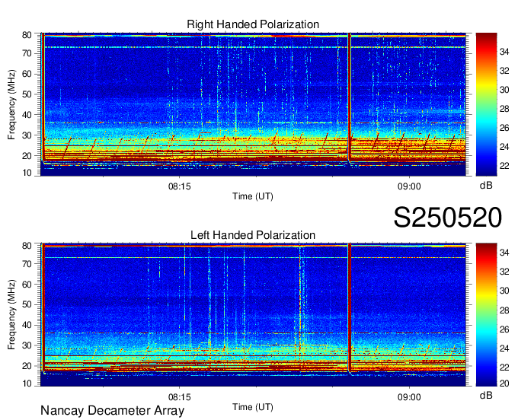The image size is (518, 420).
Task: Click the left-handed polarization spectrogram plot
Action: [x=253, y=315]
